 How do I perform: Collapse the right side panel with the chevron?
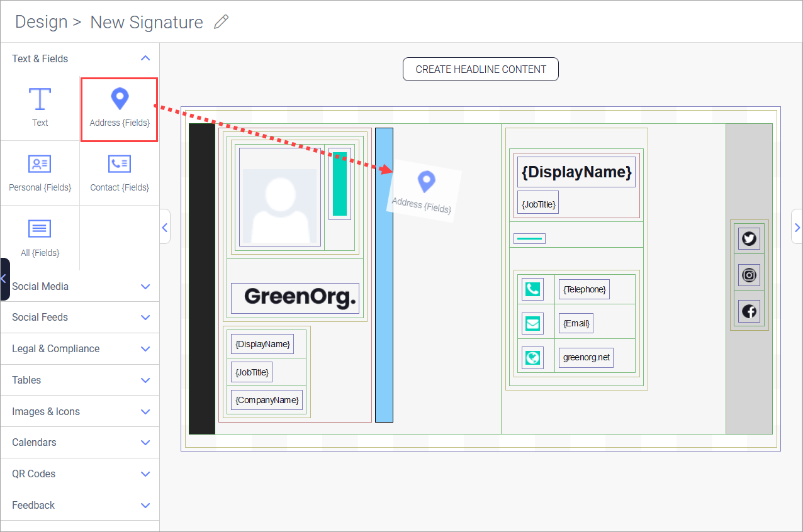(x=797, y=227)
